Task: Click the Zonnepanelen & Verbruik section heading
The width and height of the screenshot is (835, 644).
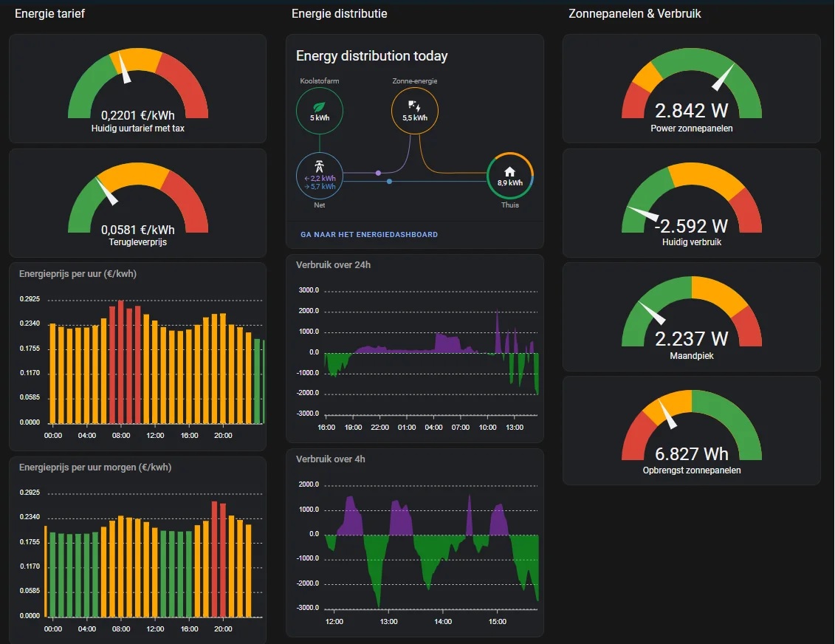Action: click(x=634, y=13)
